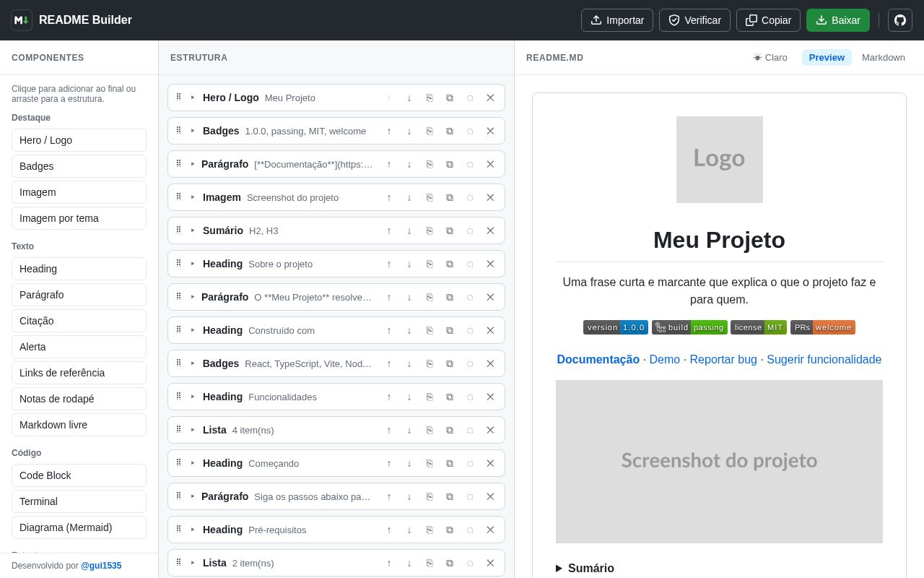The image size is (924, 578).
Task: Click copy-file icon on Parágrafo Siga os passos
Action: [430, 496]
